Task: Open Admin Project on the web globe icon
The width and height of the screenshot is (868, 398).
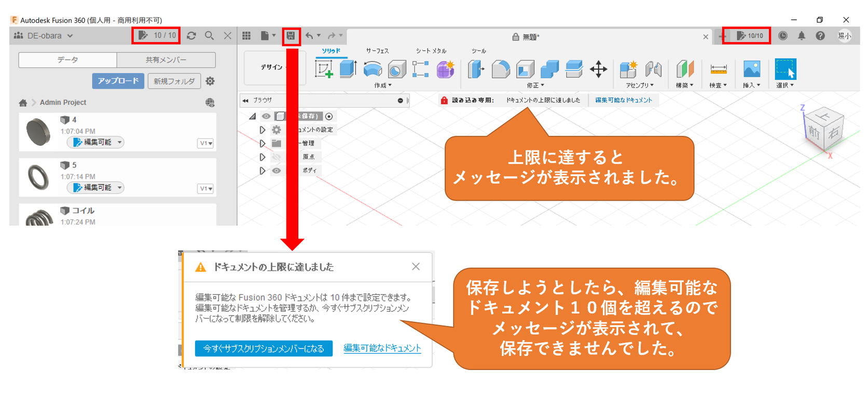Action: coord(210,103)
